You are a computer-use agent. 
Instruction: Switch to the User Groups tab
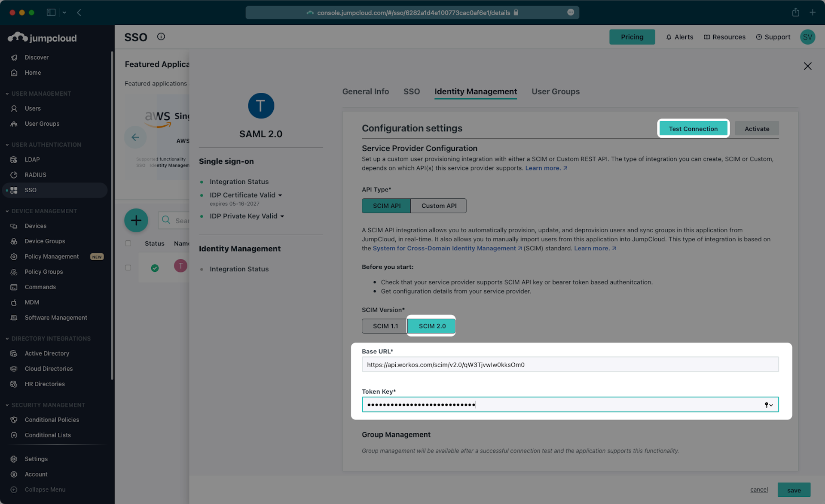point(555,91)
